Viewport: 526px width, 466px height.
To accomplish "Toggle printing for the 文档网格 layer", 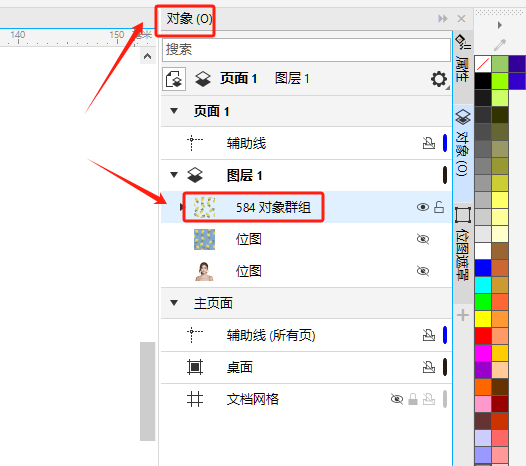I will coord(429,399).
